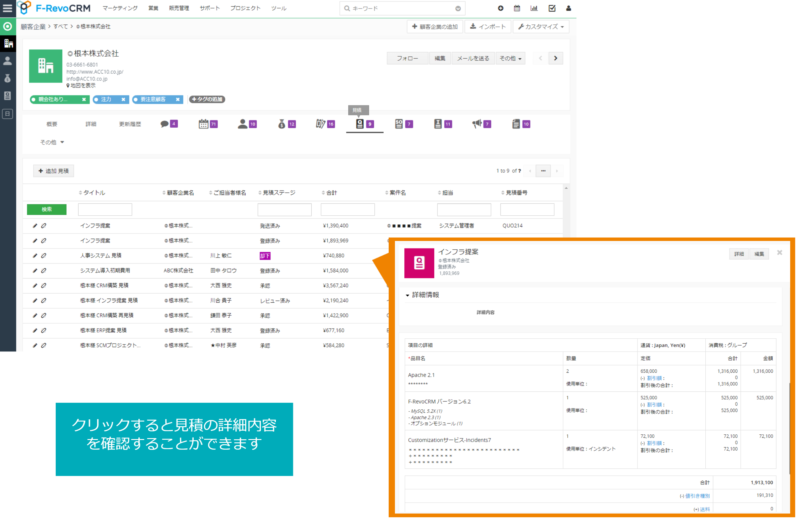
Task: Click 詳細 button in quote preview popup
Action: [x=739, y=254]
